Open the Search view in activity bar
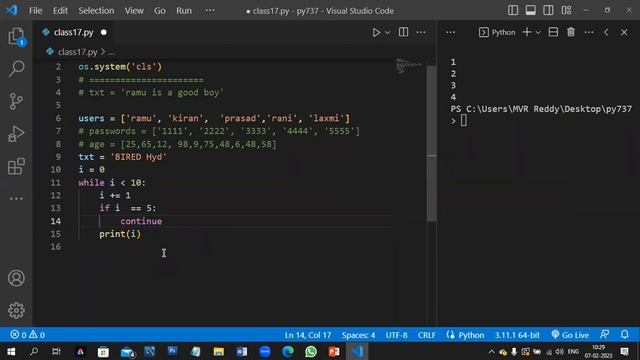The width and height of the screenshot is (640, 360). click(16, 69)
